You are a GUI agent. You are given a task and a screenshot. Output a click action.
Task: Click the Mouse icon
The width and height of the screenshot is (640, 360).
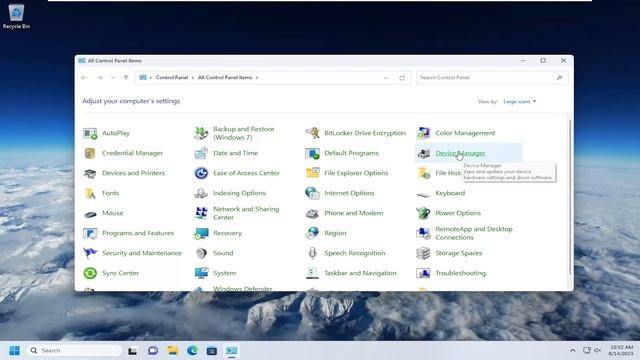point(90,213)
